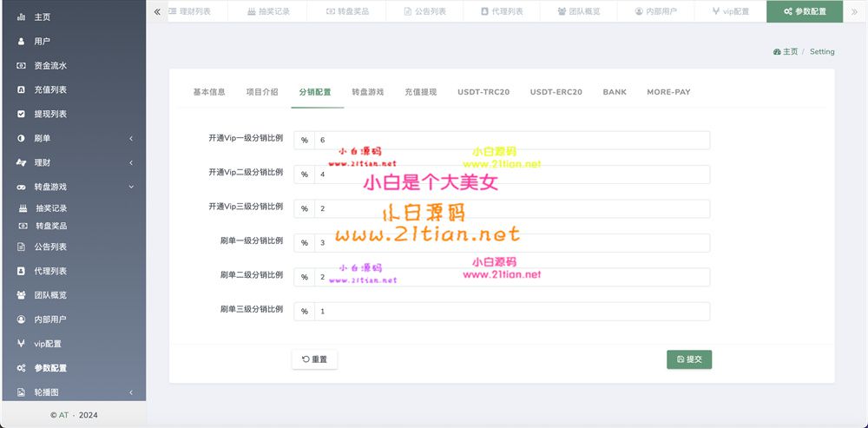Open the vip配置 top tab
868x428 pixels.
tap(730, 11)
